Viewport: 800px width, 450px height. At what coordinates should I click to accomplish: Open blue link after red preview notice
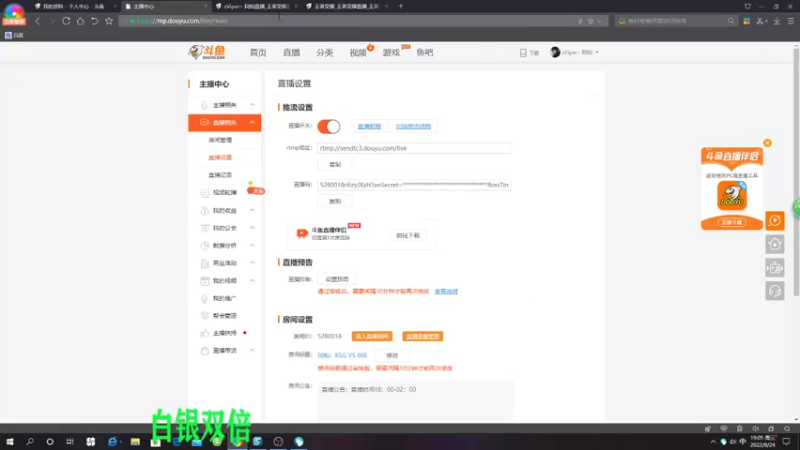coord(446,291)
